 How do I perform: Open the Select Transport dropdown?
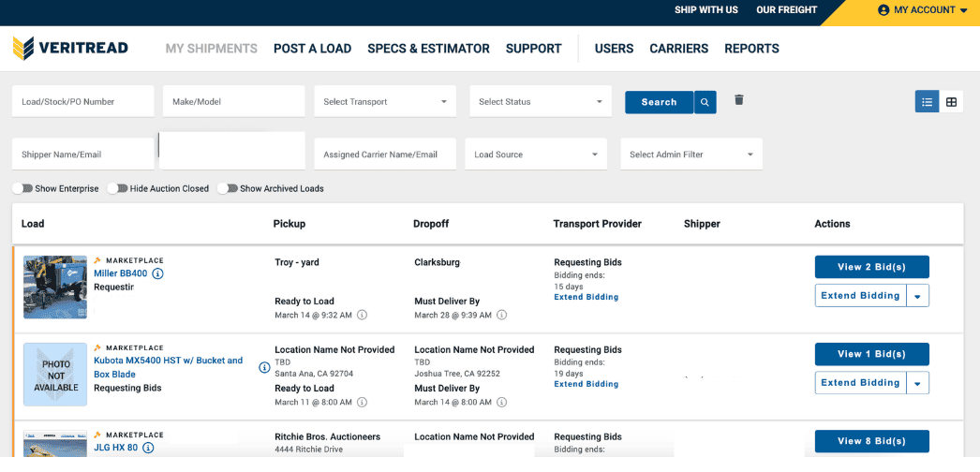[385, 102]
